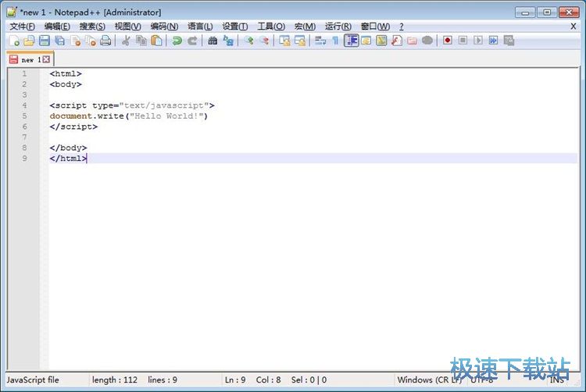
Task: Click JavaScript file in status bar
Action: pyautogui.click(x=33, y=380)
